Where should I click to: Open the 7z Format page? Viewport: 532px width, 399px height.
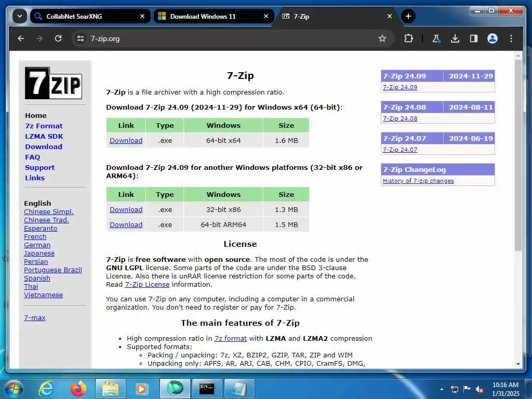[x=44, y=126]
